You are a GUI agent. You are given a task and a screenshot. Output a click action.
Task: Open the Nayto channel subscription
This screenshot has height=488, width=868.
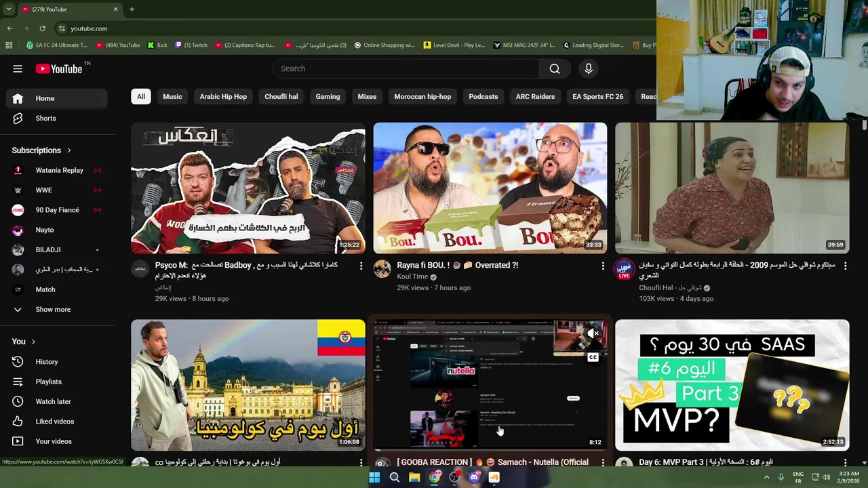coord(57,230)
